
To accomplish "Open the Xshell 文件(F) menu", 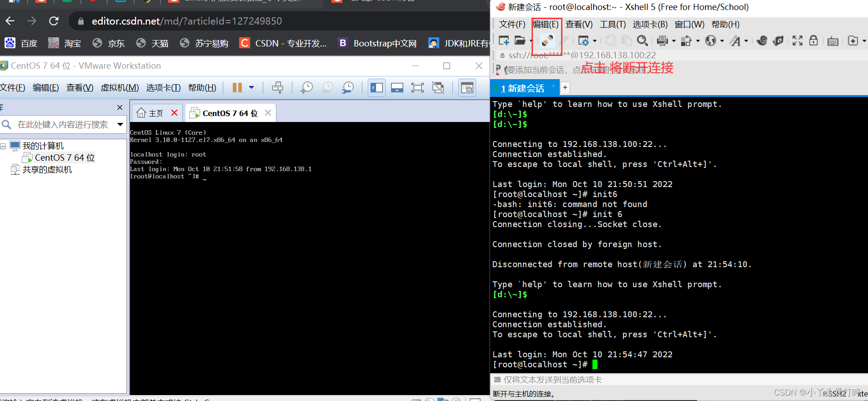I will point(512,24).
